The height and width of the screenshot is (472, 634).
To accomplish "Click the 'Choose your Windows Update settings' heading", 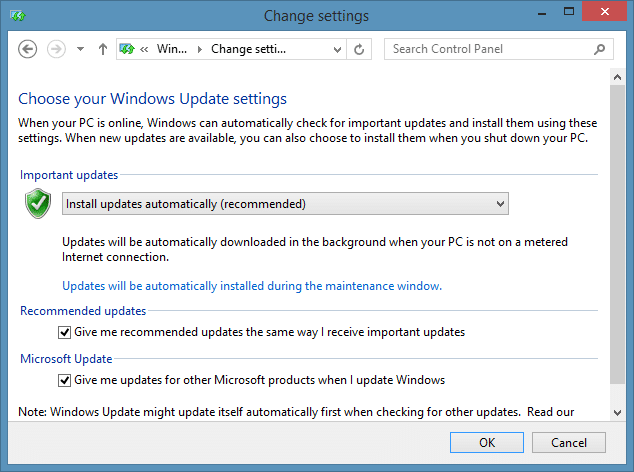I will [152, 99].
